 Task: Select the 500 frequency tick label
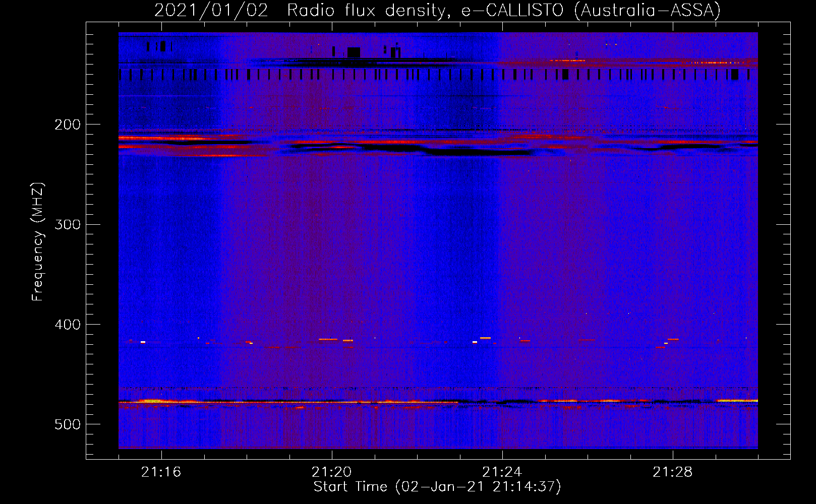(68, 424)
